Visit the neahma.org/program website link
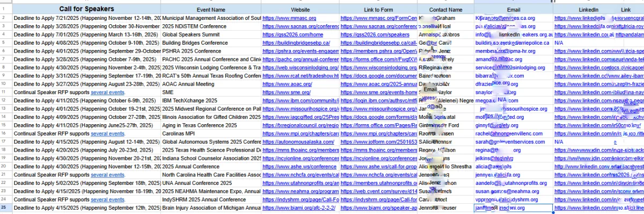This screenshot has height=214, width=644. tap(301, 191)
